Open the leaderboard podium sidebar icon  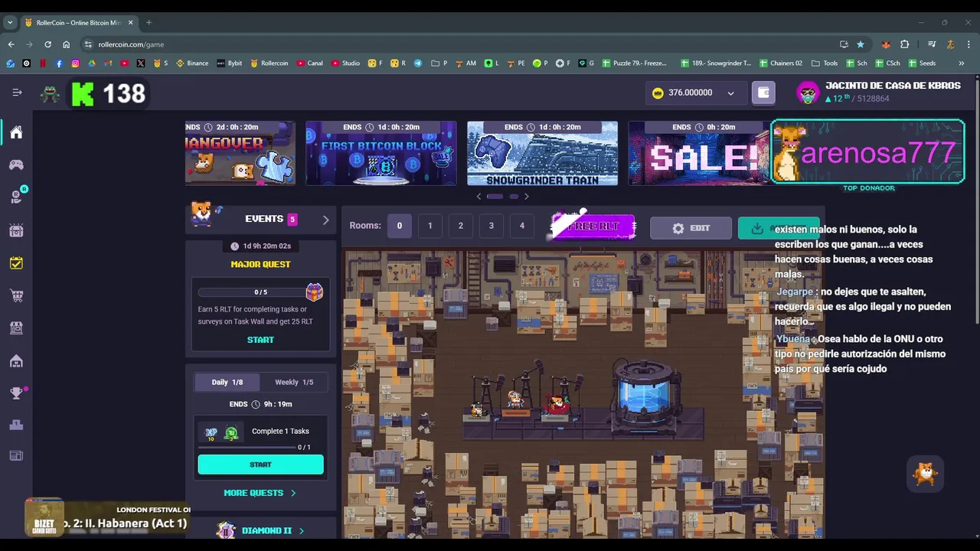16,425
